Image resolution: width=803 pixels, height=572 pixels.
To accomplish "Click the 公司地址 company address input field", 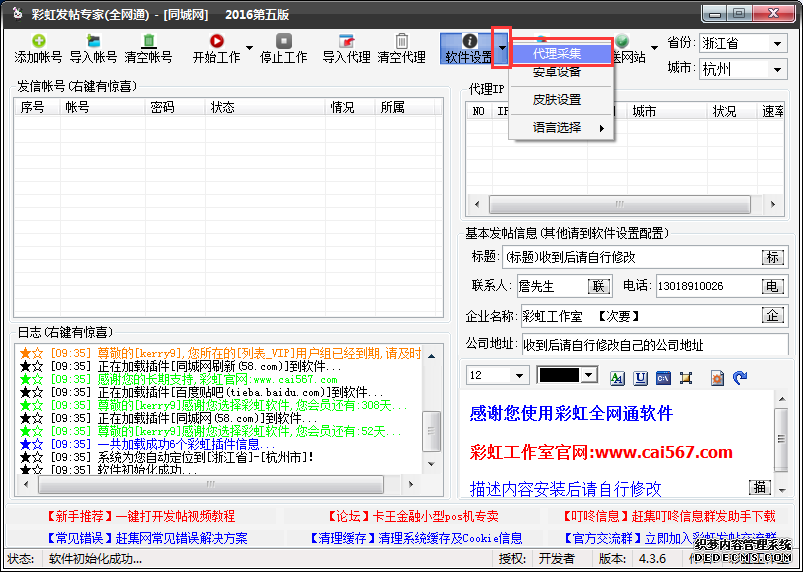I will 655,345.
